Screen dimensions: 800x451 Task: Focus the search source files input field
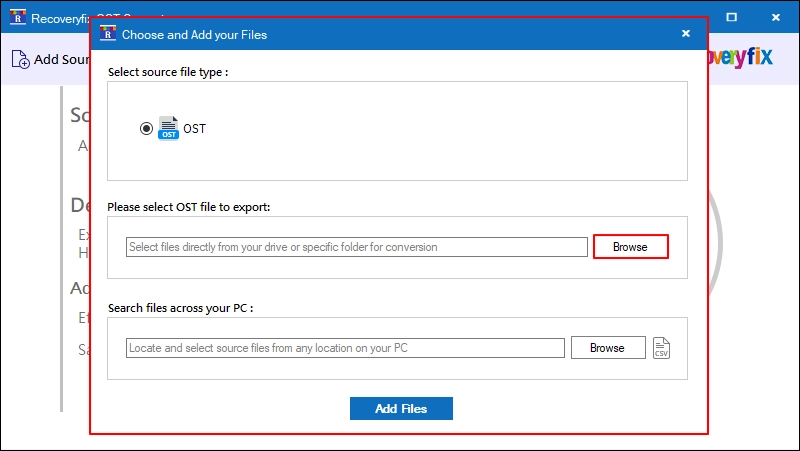[345, 348]
